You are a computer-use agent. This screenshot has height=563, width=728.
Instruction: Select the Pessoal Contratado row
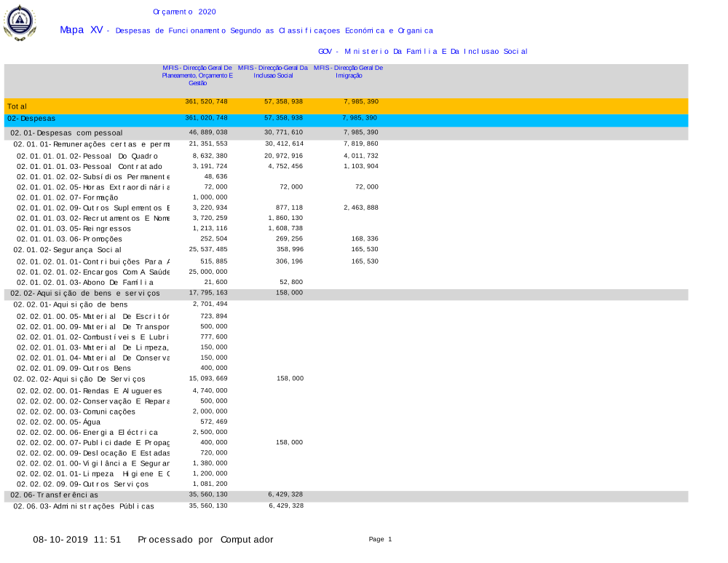click(90, 167)
